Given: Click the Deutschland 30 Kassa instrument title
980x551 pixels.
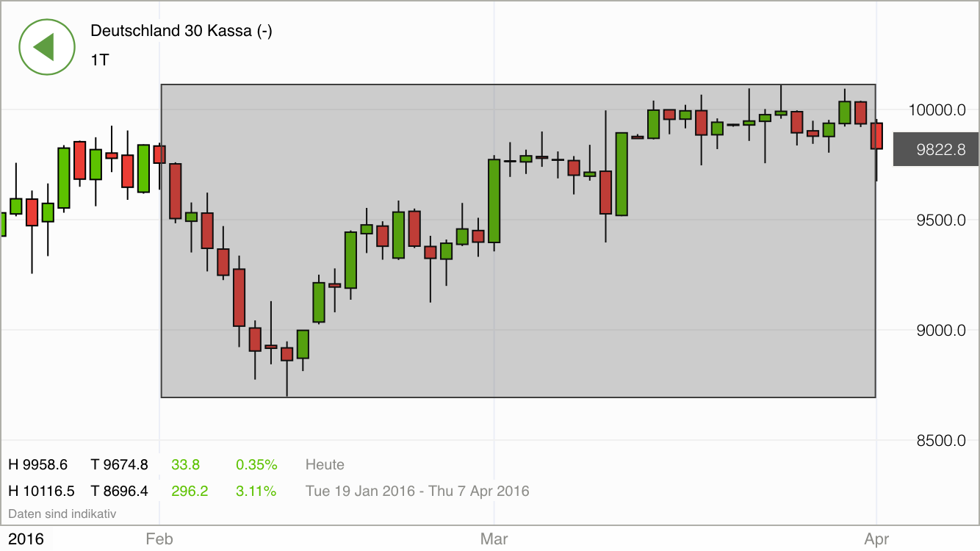Looking at the screenshot, I should point(181,32).
